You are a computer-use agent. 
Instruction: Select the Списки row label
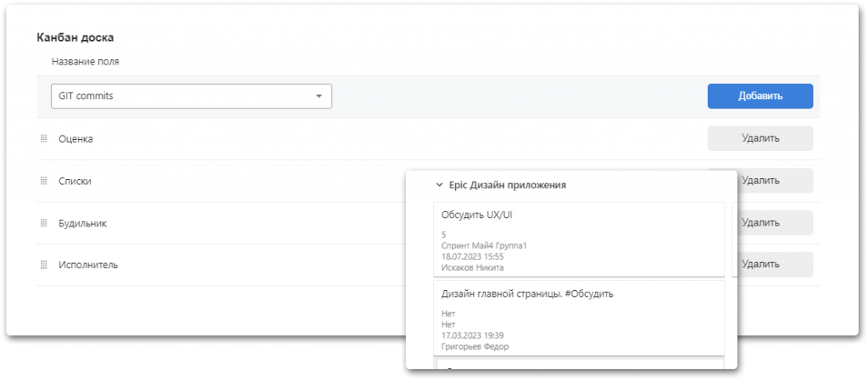[x=75, y=181]
